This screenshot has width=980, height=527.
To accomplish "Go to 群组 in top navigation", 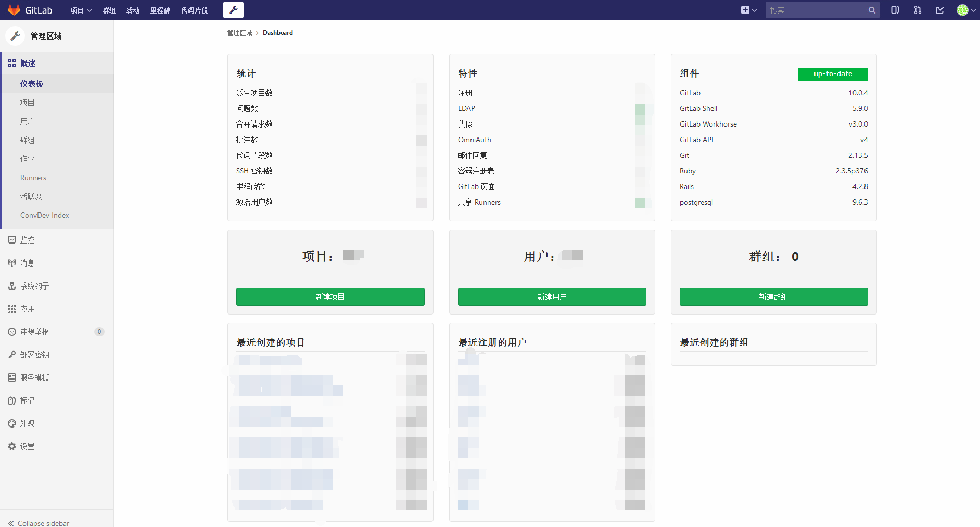I will coord(109,10).
